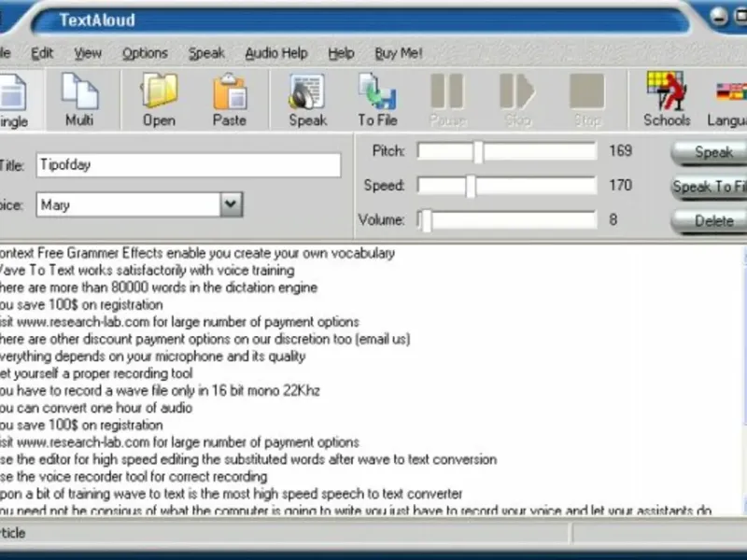Open a file with the Open folder icon

pyautogui.click(x=159, y=100)
